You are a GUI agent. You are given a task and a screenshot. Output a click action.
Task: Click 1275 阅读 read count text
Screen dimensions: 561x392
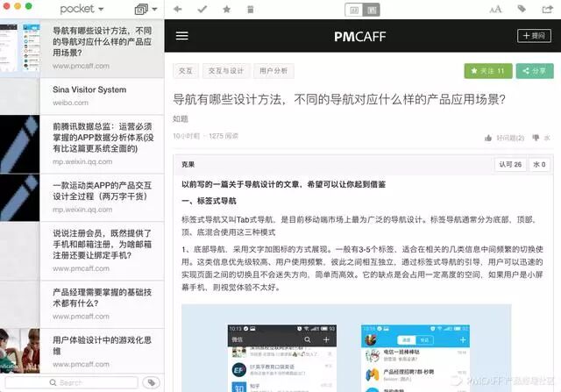(x=224, y=136)
